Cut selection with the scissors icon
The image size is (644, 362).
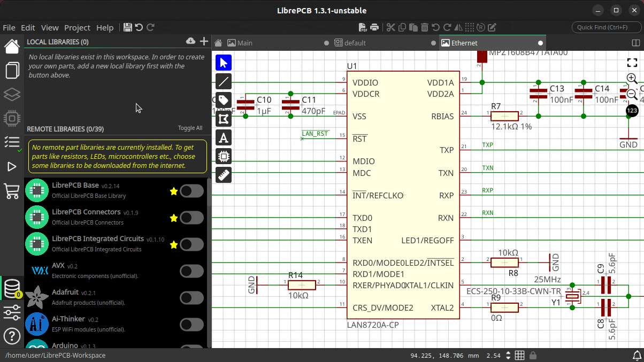click(390, 27)
